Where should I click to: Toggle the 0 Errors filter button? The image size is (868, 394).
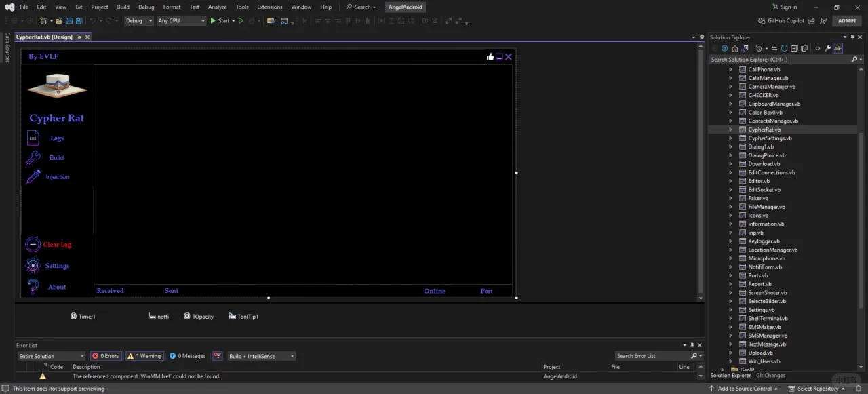coord(105,356)
